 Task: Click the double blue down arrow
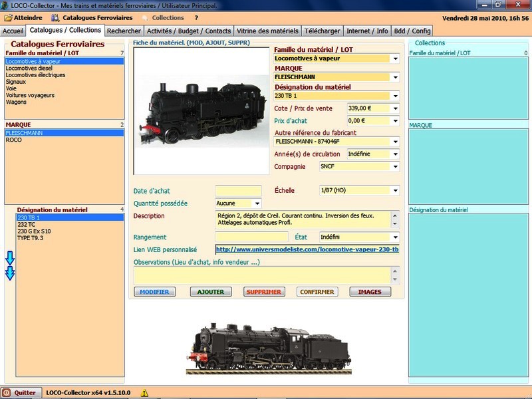(10, 273)
